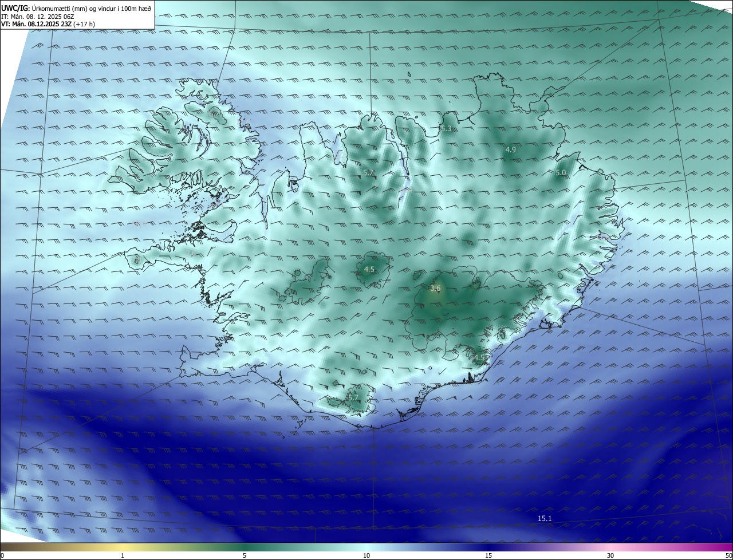Click the '4.5' value near the southeast coast

[479, 357]
